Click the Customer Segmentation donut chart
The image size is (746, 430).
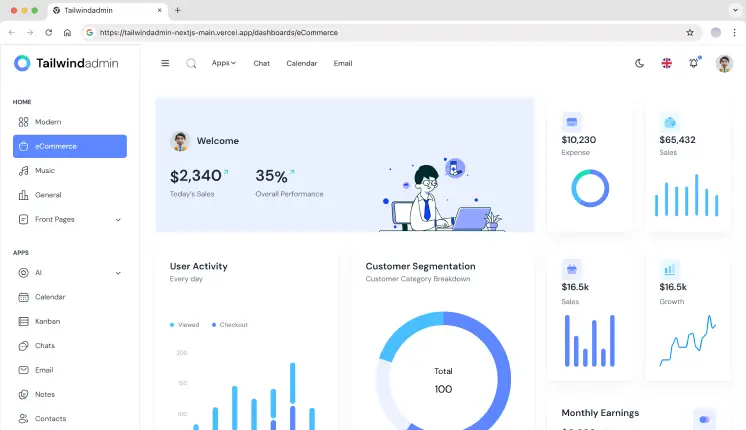point(443,371)
